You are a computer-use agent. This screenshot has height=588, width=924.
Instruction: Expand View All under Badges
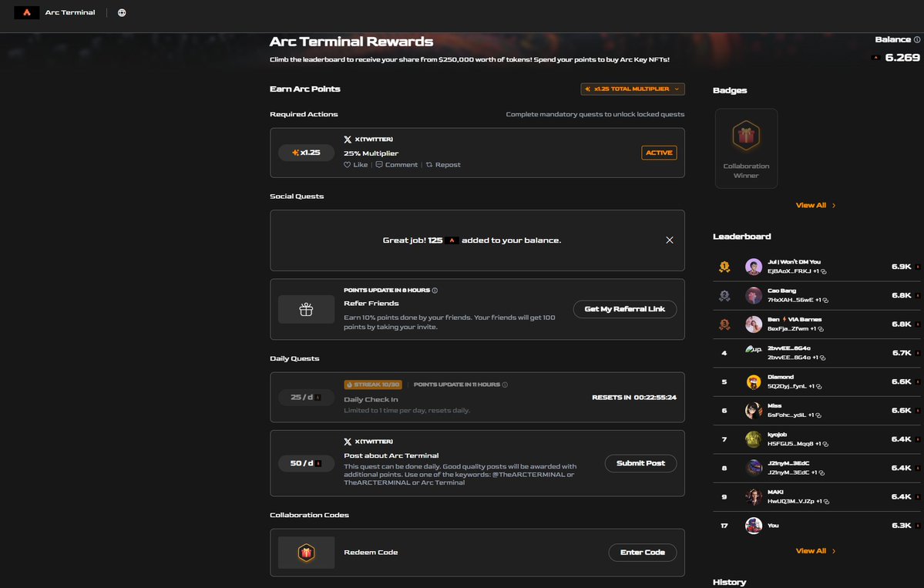[816, 205]
